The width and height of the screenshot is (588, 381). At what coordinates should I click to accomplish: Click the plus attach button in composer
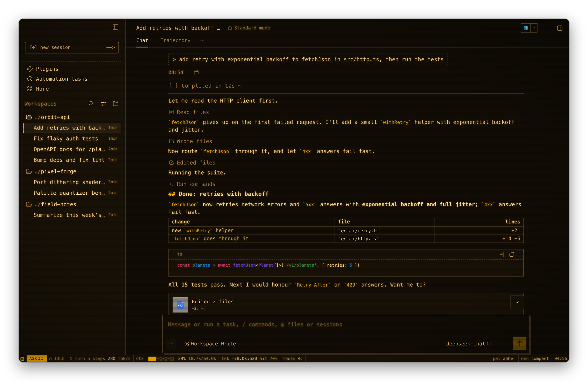[x=171, y=344]
